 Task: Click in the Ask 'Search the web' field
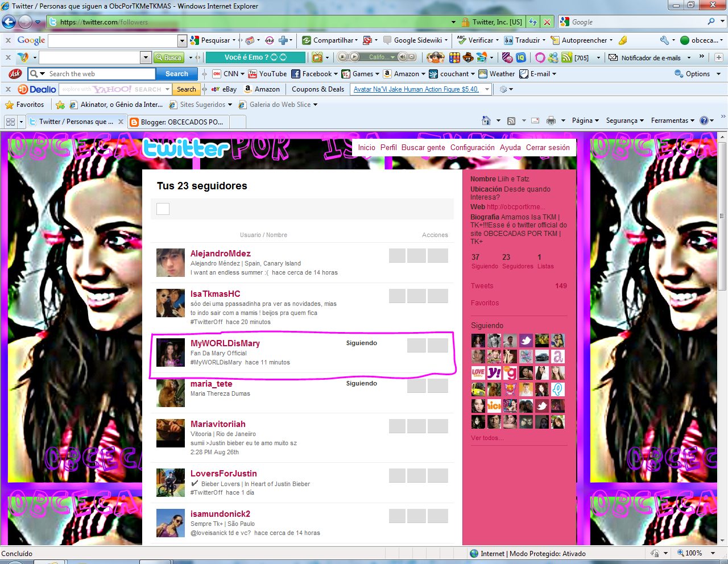tap(101, 74)
